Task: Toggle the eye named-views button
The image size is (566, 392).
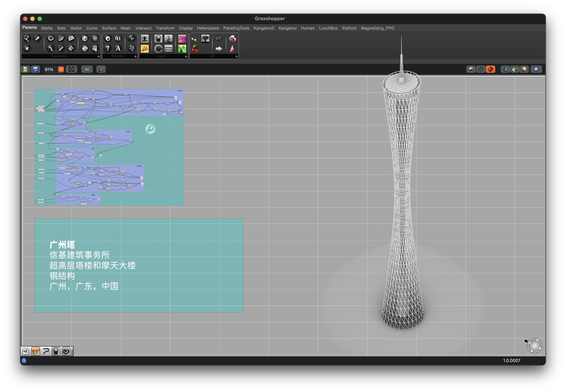Action: point(87,69)
